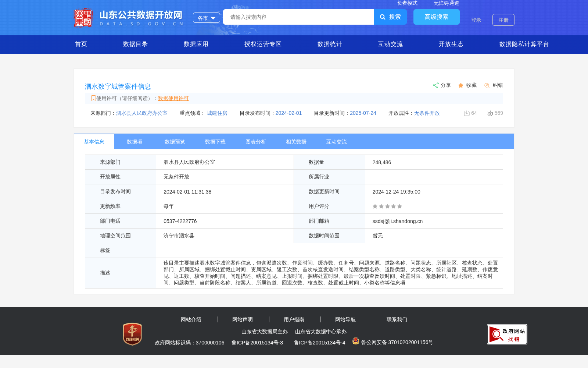This screenshot has width=588, height=368.
Task: Click the 收藏 favorite label
Action: (472, 85)
